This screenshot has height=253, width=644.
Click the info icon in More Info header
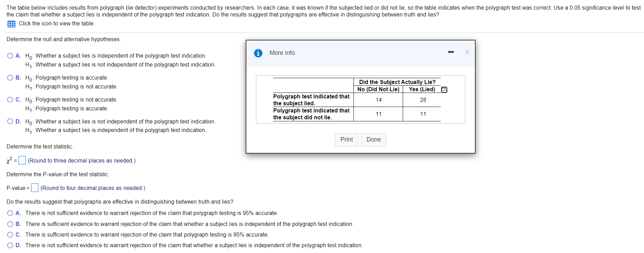[x=258, y=53]
